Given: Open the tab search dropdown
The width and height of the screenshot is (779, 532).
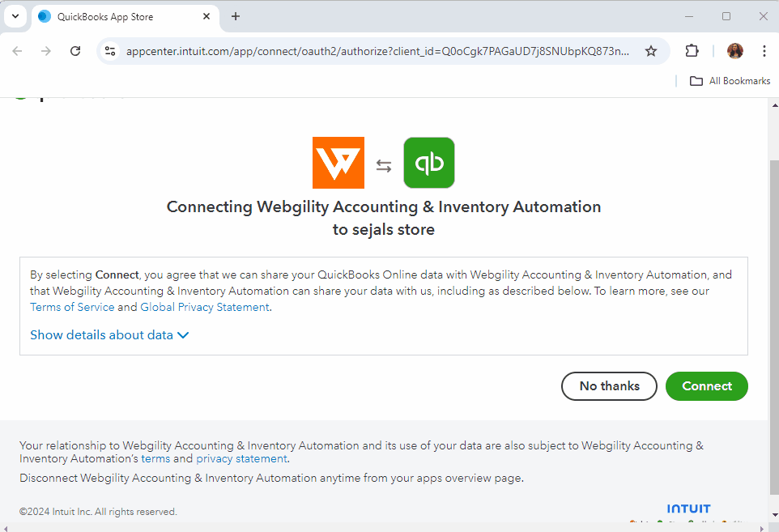Looking at the screenshot, I should [x=15, y=16].
